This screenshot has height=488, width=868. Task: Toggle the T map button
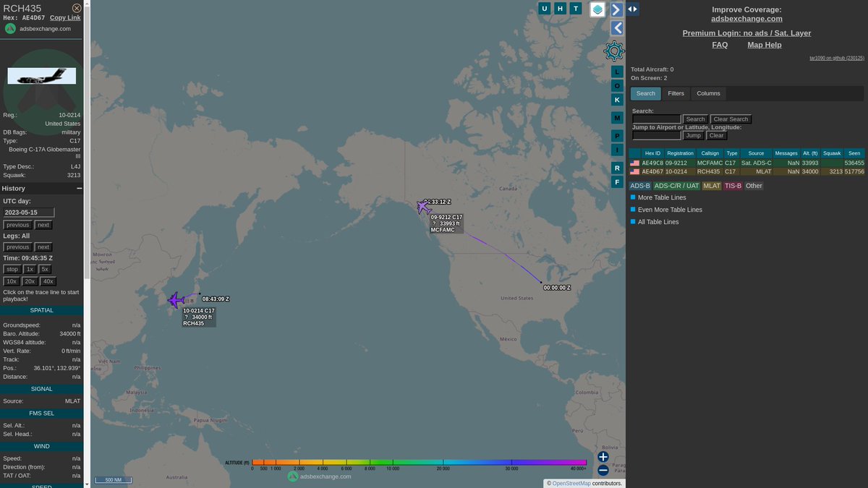click(576, 9)
